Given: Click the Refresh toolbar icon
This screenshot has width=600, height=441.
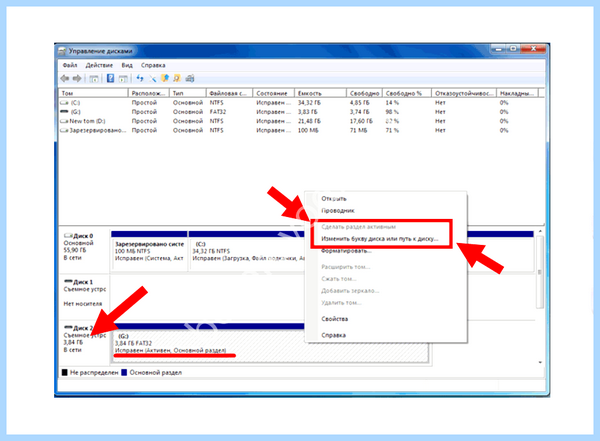Looking at the screenshot, I should pos(140,78).
